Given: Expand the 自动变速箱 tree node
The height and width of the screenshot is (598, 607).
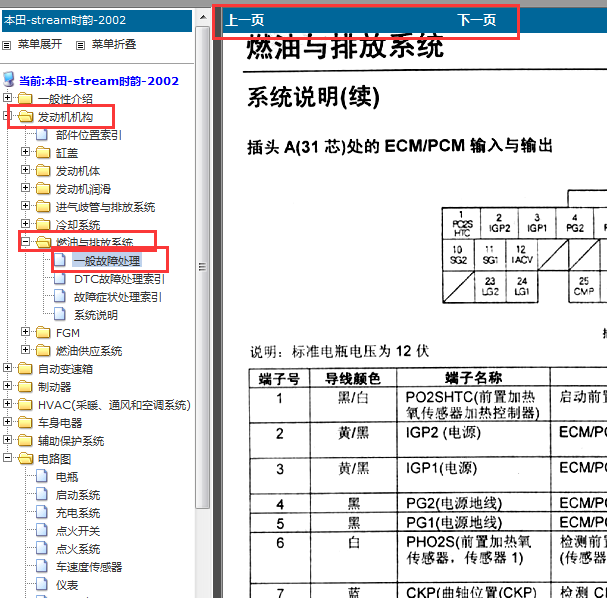Looking at the screenshot, I should tap(7, 367).
